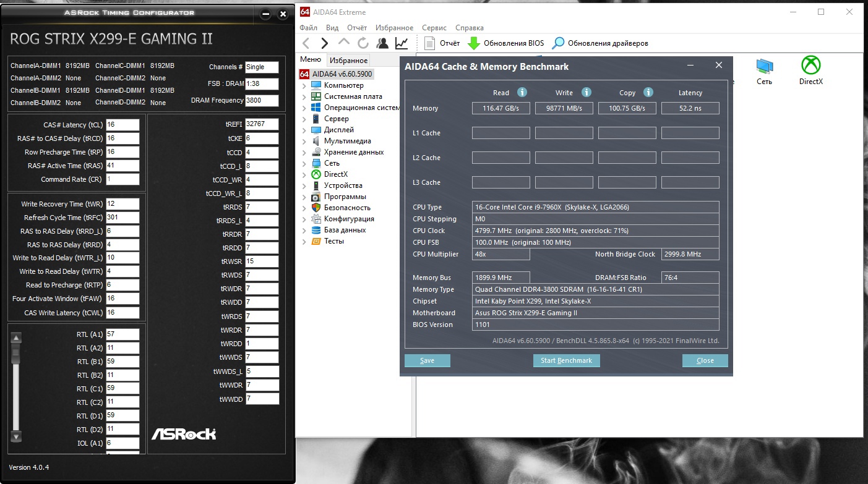
Task: Open the user profile icon in AIDA64 toolbar
Action: pos(382,43)
